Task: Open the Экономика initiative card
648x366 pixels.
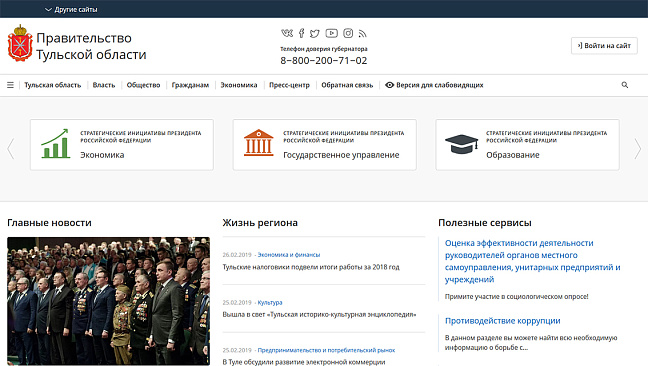Action: [122, 145]
